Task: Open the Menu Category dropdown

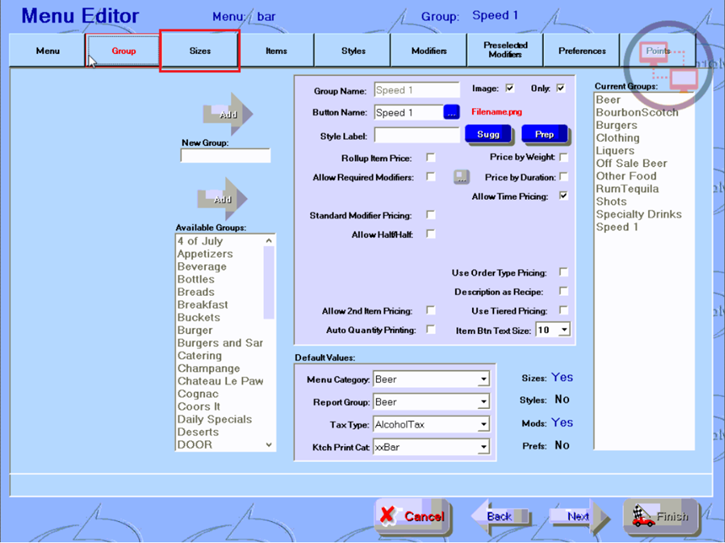Action: tap(483, 380)
